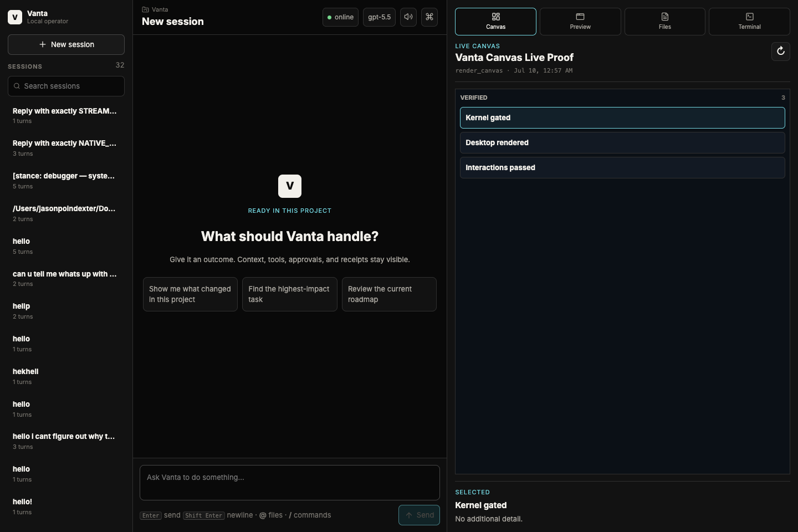Open the 'hello' session with 5 turns
The width and height of the screenshot is (798, 532).
coord(66,246)
